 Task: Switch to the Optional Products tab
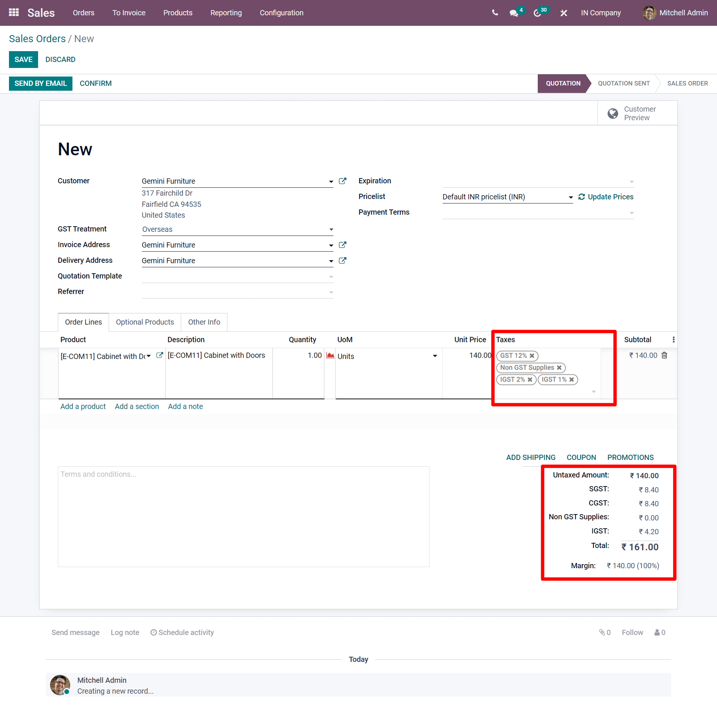coord(145,322)
